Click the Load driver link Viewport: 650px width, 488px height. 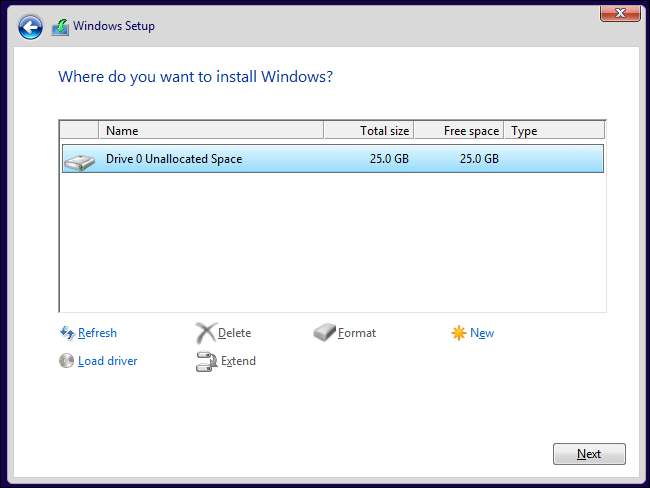[108, 361]
